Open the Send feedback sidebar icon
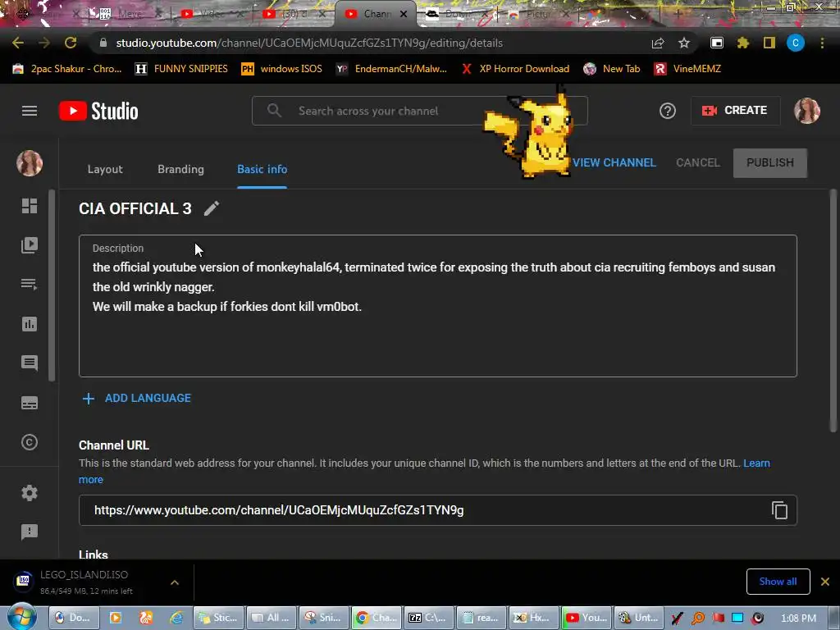This screenshot has width=840, height=630. tap(30, 532)
